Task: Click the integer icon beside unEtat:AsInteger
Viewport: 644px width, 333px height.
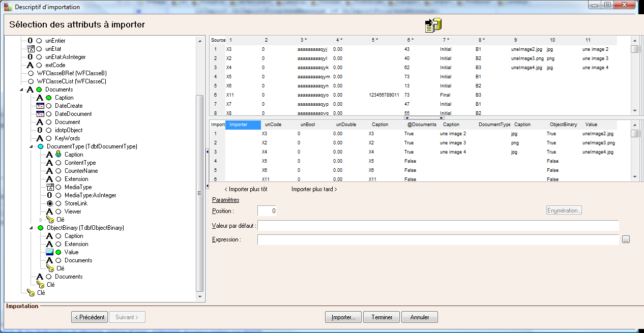Action: pyautogui.click(x=30, y=57)
